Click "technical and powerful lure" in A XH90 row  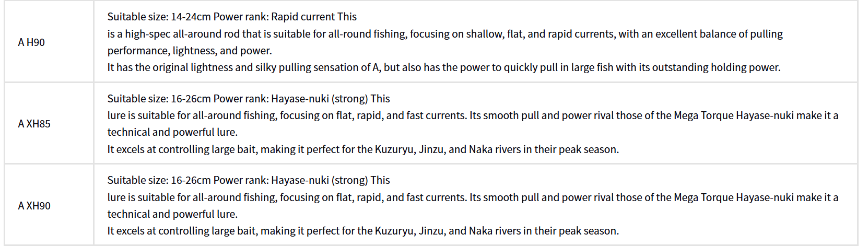172,214
